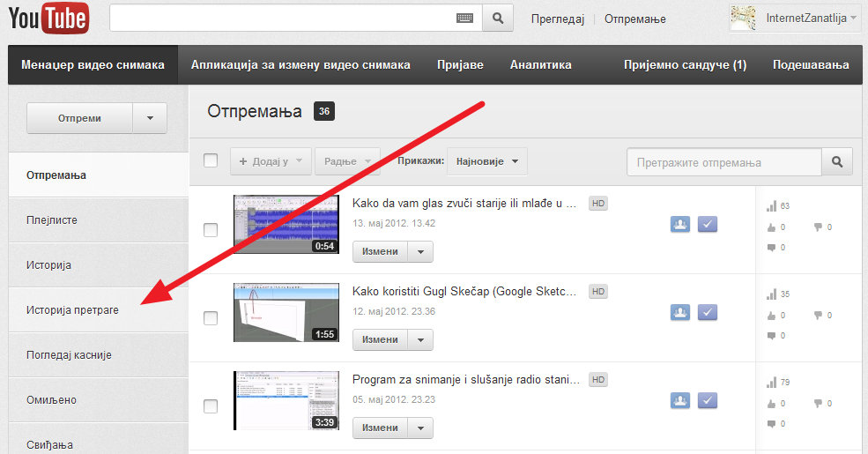Click the InternetZanatlija account avatar
The image size is (868, 454).
[745, 18]
